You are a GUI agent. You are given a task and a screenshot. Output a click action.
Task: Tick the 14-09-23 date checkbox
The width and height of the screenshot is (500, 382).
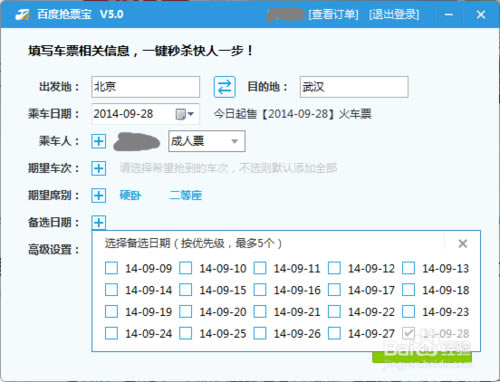coord(409,311)
